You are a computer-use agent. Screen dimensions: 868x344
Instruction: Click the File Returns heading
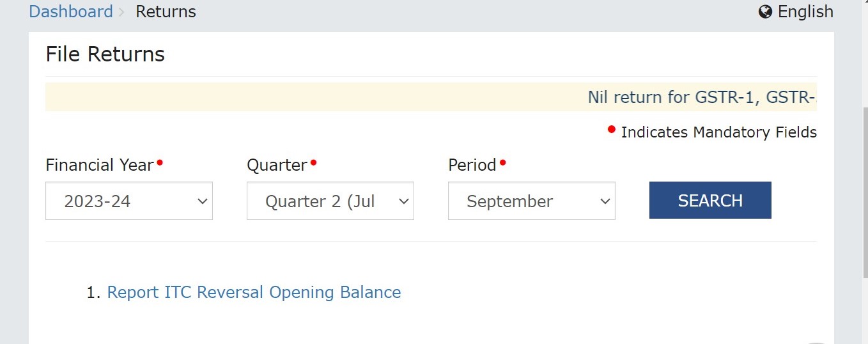pos(105,54)
